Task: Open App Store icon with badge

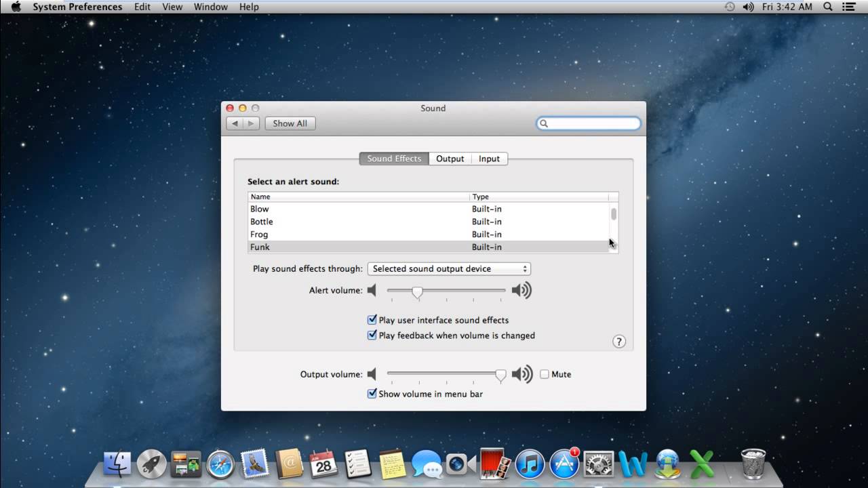Action: coord(564,464)
